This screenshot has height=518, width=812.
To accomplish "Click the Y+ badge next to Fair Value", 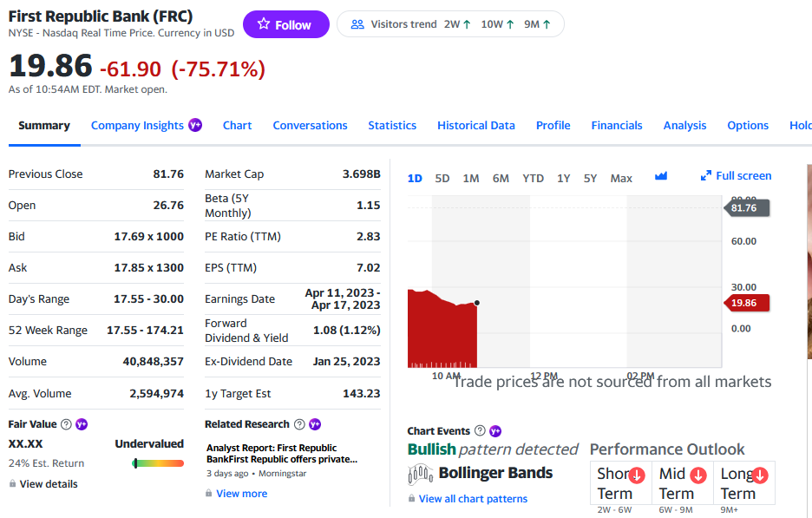I will pyautogui.click(x=82, y=424).
